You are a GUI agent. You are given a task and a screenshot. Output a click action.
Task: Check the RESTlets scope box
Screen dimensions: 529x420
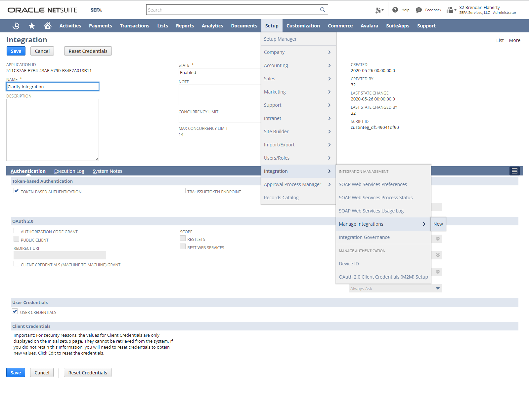[183, 238]
